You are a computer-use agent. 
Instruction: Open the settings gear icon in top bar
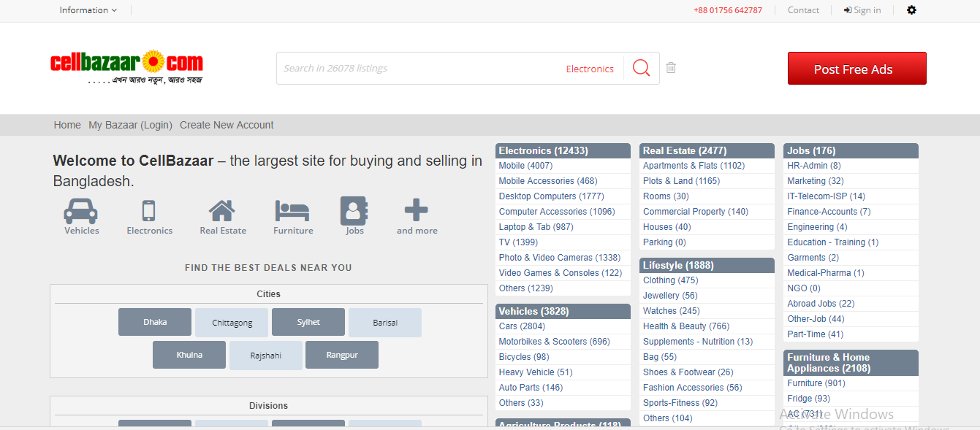pos(911,10)
